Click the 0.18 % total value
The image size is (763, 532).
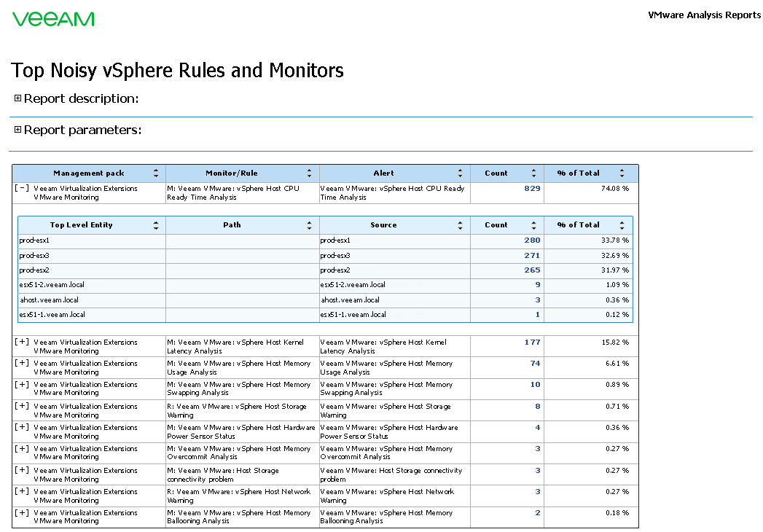click(x=617, y=513)
